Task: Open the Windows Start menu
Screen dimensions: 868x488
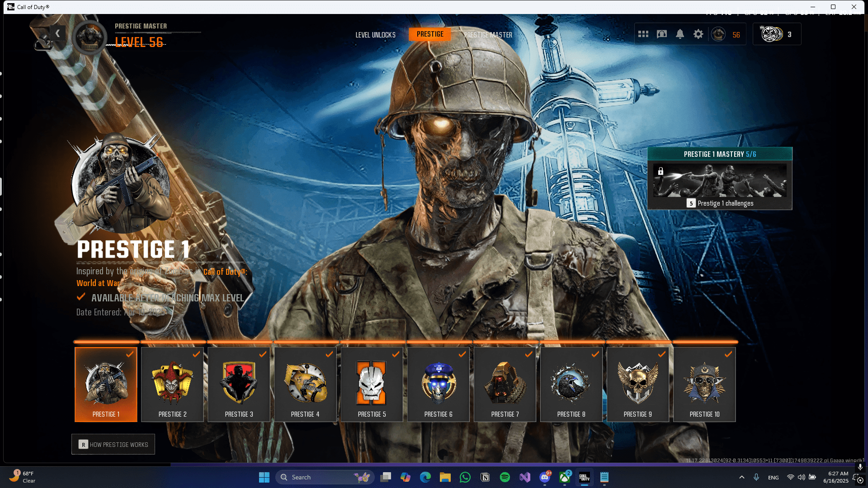Action: pyautogui.click(x=264, y=477)
